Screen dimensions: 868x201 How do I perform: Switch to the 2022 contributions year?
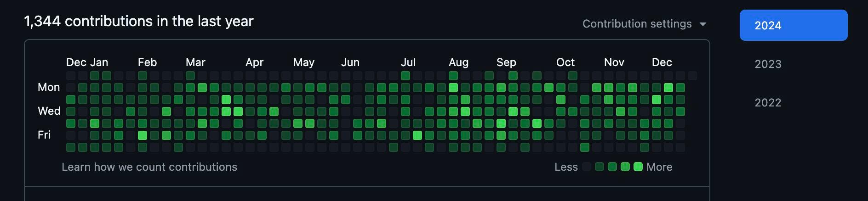coord(768,102)
